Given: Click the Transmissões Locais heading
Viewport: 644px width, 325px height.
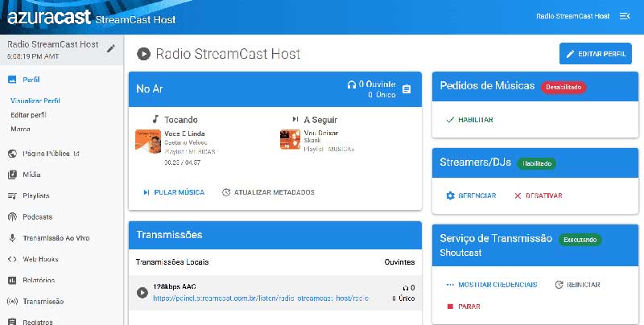Looking at the screenshot, I should (x=172, y=261).
